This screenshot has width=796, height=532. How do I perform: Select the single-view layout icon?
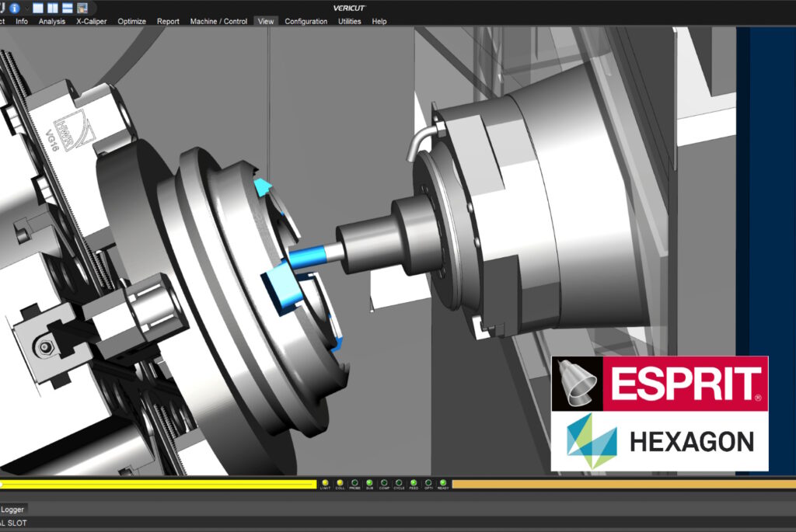pyautogui.click(x=39, y=7)
